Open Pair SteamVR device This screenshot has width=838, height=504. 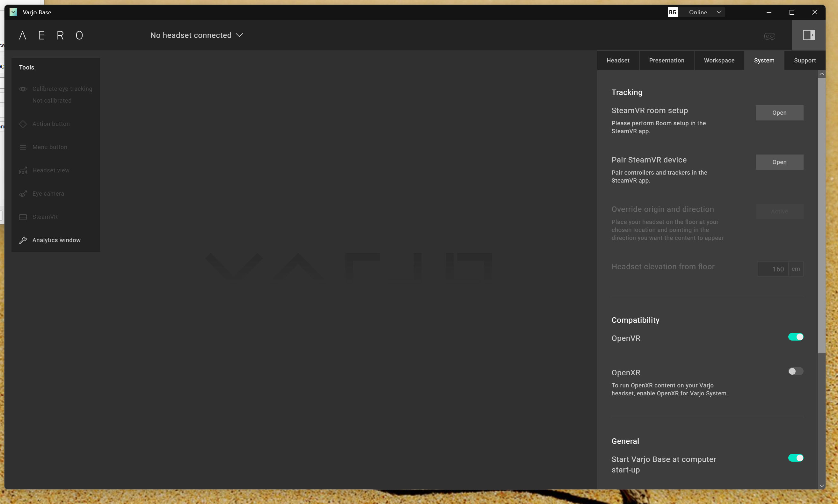(779, 162)
